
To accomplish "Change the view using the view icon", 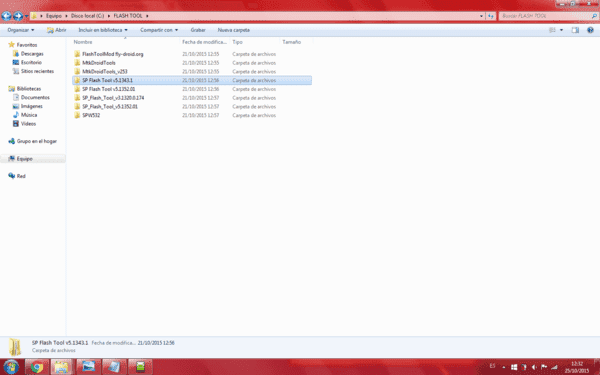I will tap(552, 30).
